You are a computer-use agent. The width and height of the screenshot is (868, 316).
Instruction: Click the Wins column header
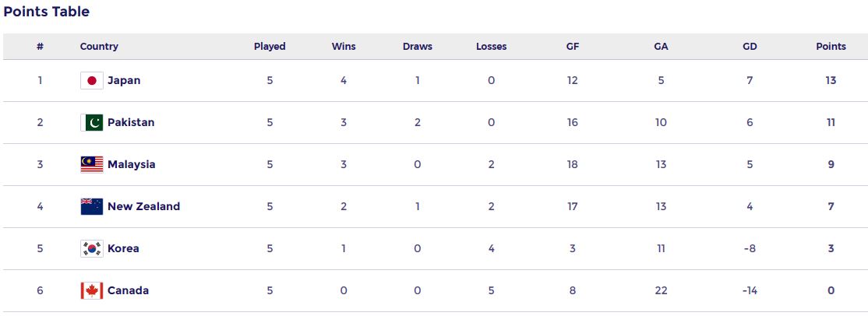pyautogui.click(x=343, y=47)
